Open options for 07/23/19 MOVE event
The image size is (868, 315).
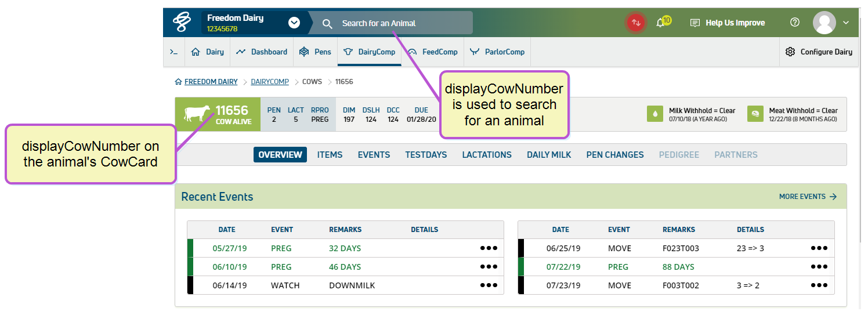(x=819, y=285)
